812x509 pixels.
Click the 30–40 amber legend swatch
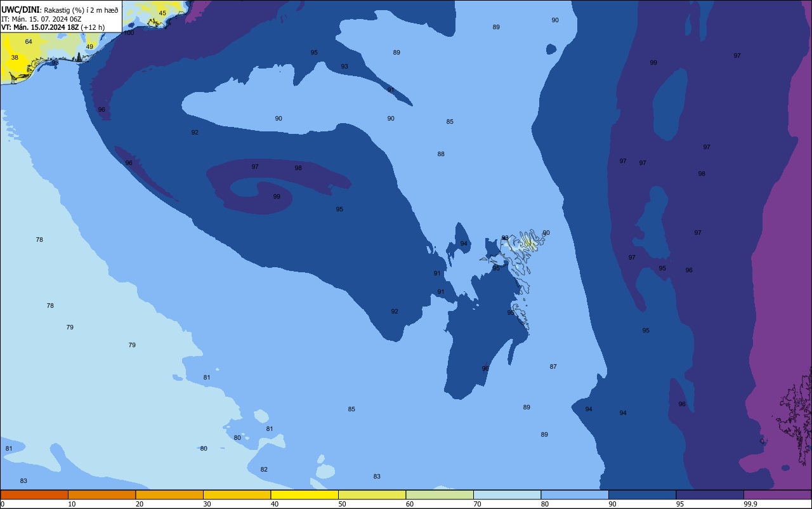(237, 494)
